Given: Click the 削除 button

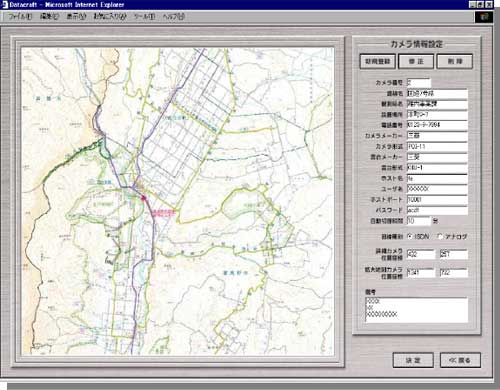Looking at the screenshot, I should pyautogui.click(x=455, y=61).
